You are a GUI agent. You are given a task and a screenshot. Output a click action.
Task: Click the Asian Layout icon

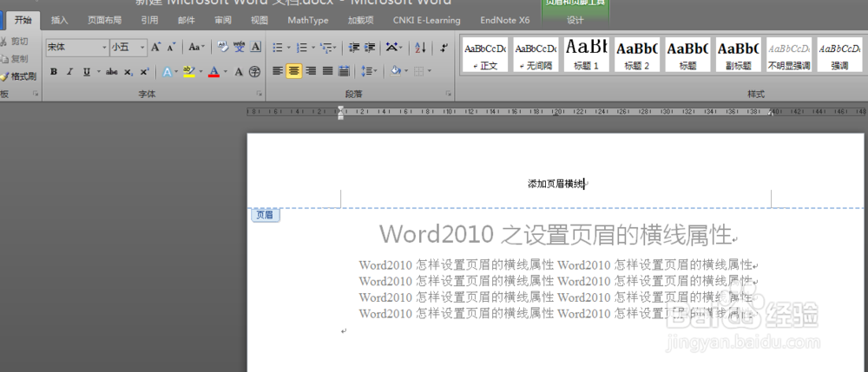[392, 48]
